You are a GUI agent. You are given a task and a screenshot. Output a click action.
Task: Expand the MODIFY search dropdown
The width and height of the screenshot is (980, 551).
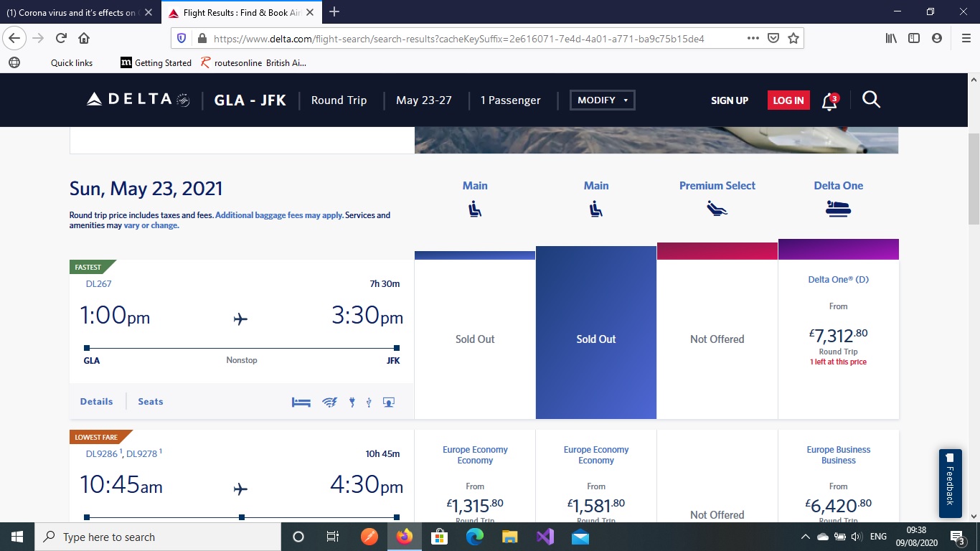[x=603, y=100]
